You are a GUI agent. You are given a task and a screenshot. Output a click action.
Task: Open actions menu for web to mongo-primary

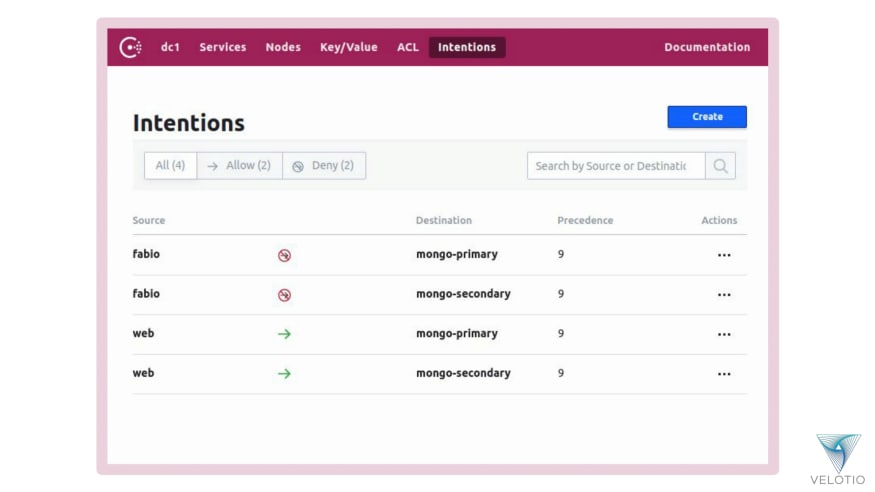pos(724,334)
